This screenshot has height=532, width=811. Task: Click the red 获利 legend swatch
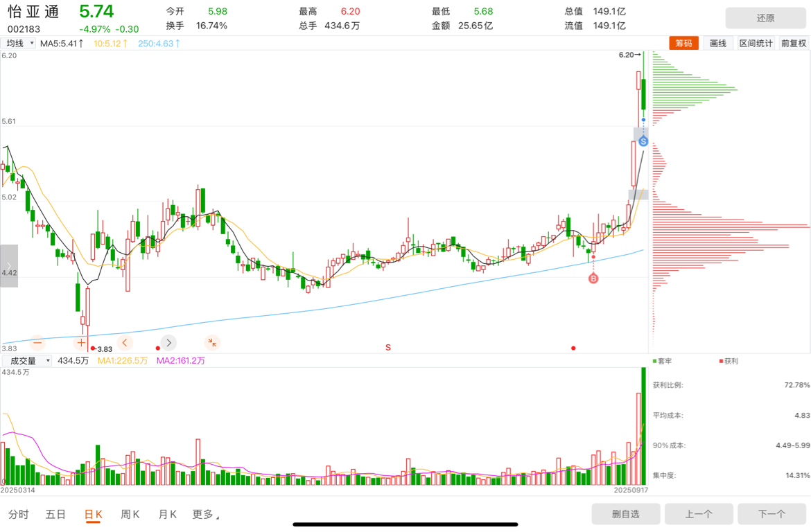pos(721,361)
